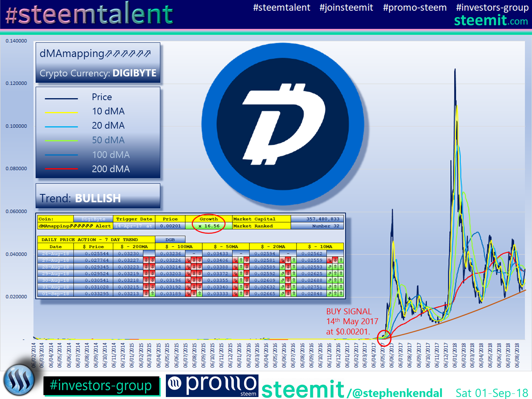This screenshot has height=399, width=532.
Task: Click the $ - 10MA column header
Action: (x=320, y=247)
